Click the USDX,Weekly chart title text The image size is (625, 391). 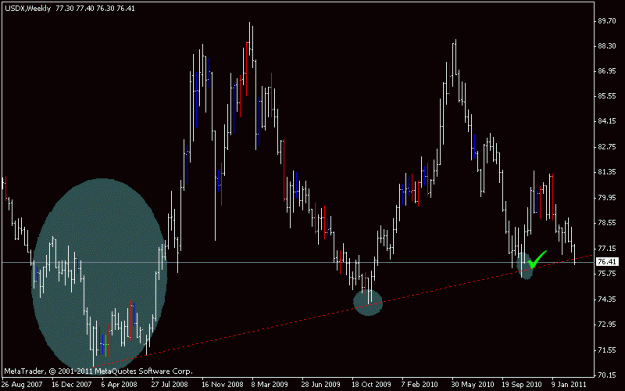(x=28, y=8)
